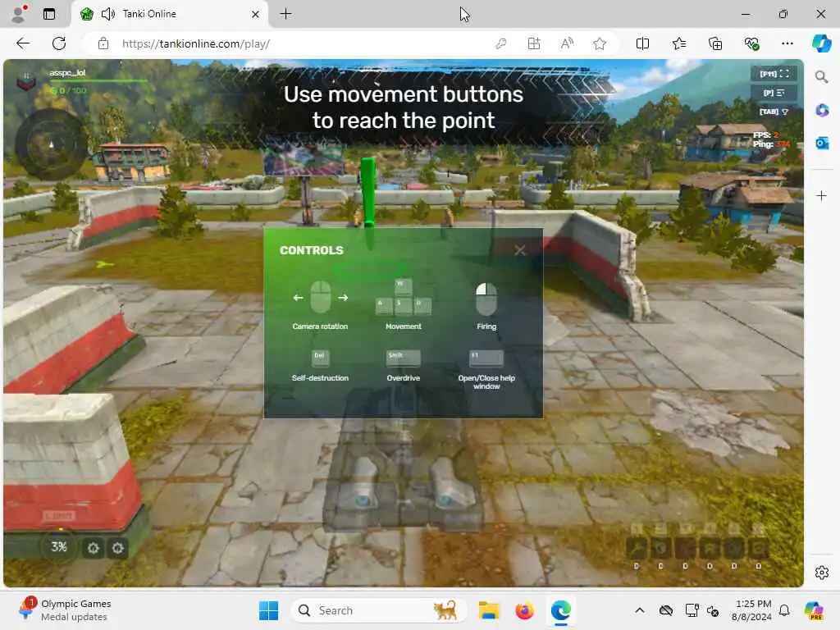This screenshot has width=840, height=630.
Task: Click the 'Self-destruction' label
Action: (x=320, y=378)
